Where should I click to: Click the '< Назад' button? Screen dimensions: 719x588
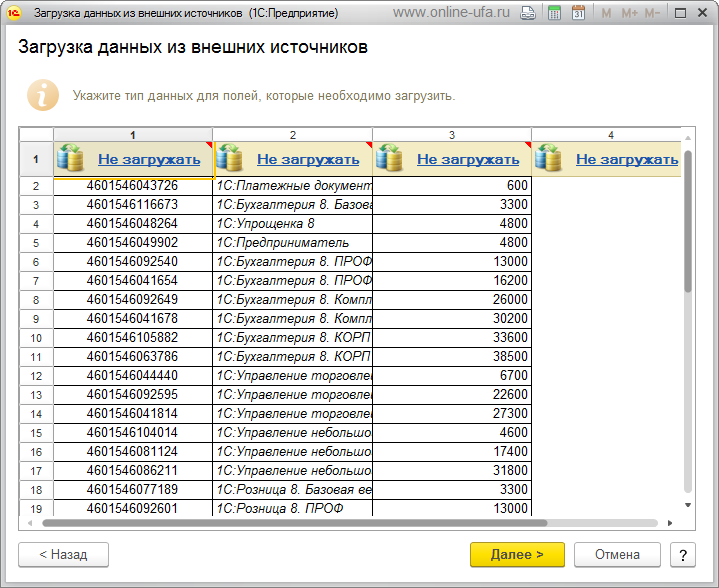click(63, 555)
